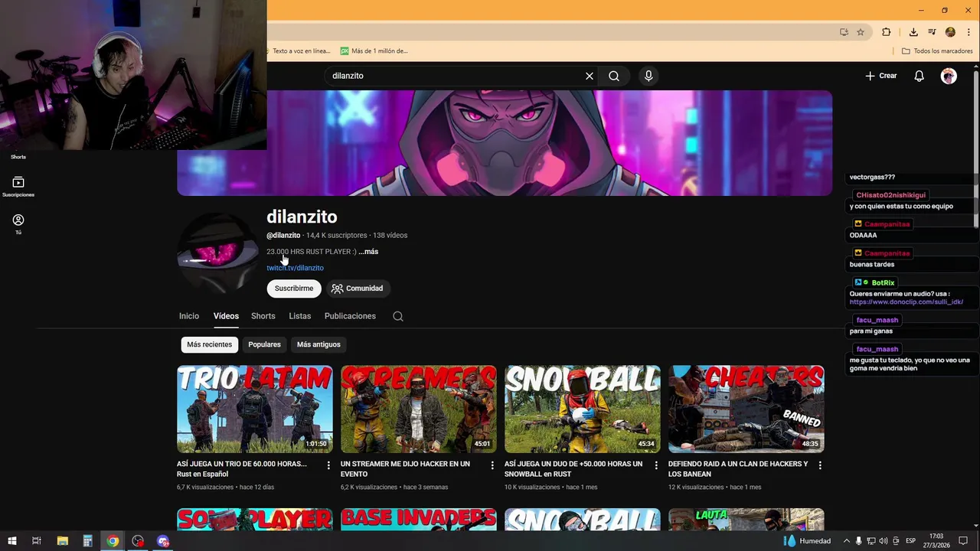
Task: Open options menu for SNOWBALL DUO video
Action: point(656,465)
